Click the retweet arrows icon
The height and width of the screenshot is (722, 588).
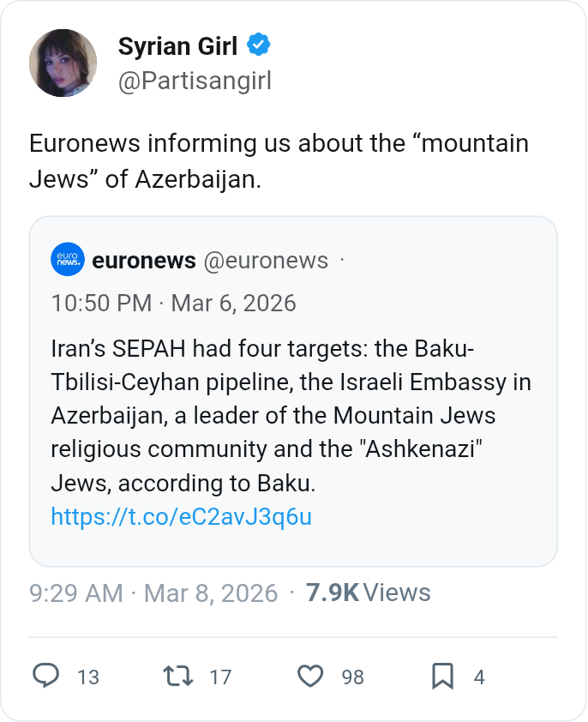click(178, 677)
